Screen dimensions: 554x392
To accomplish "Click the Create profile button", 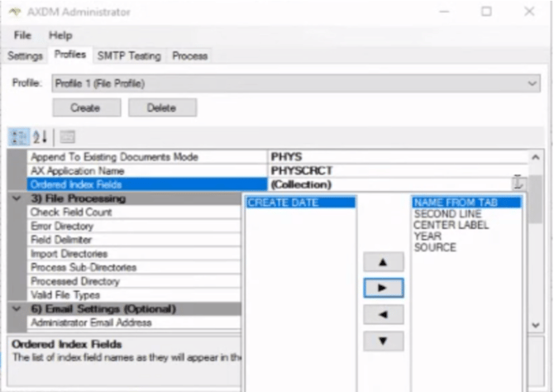I will [x=86, y=108].
